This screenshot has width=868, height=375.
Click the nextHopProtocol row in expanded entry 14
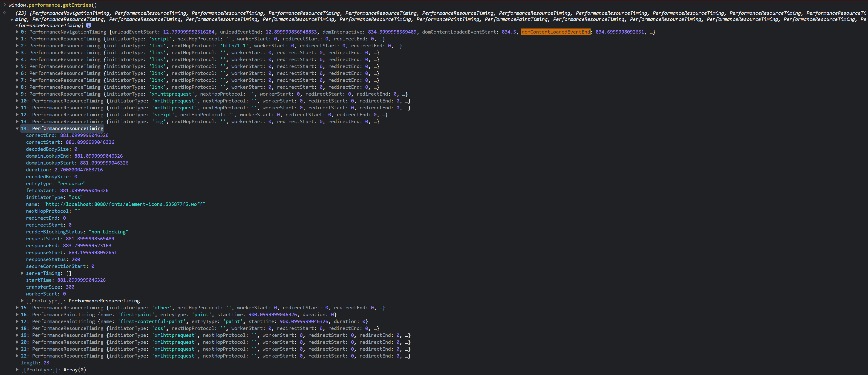[x=53, y=211]
